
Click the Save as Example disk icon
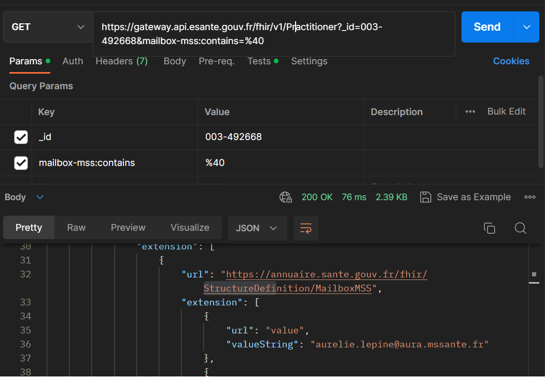point(426,197)
